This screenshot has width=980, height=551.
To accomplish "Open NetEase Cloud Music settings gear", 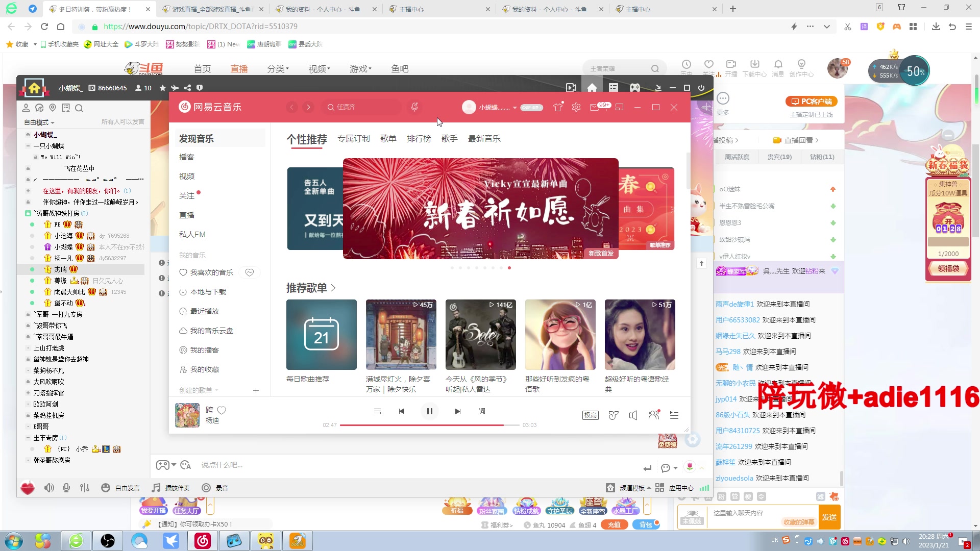I will [x=576, y=107].
